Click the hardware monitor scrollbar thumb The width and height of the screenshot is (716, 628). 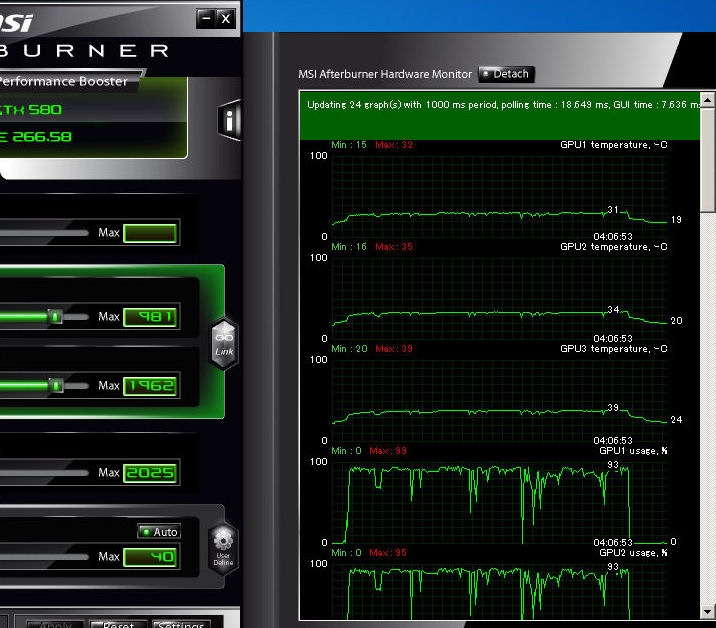point(708,160)
